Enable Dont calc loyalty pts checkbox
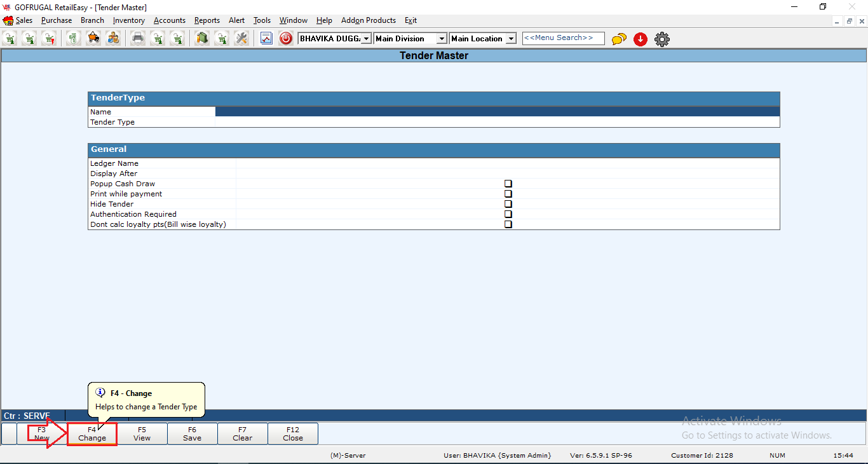 (x=508, y=224)
